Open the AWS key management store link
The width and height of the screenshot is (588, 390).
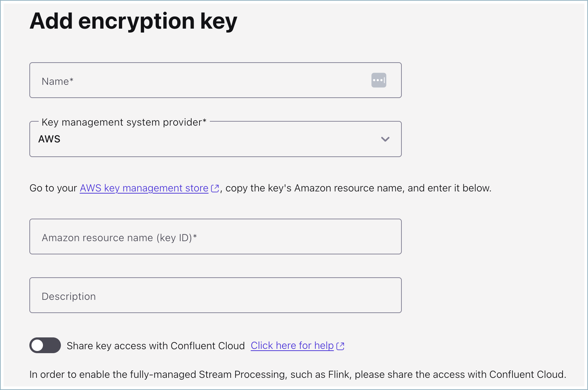pos(144,188)
